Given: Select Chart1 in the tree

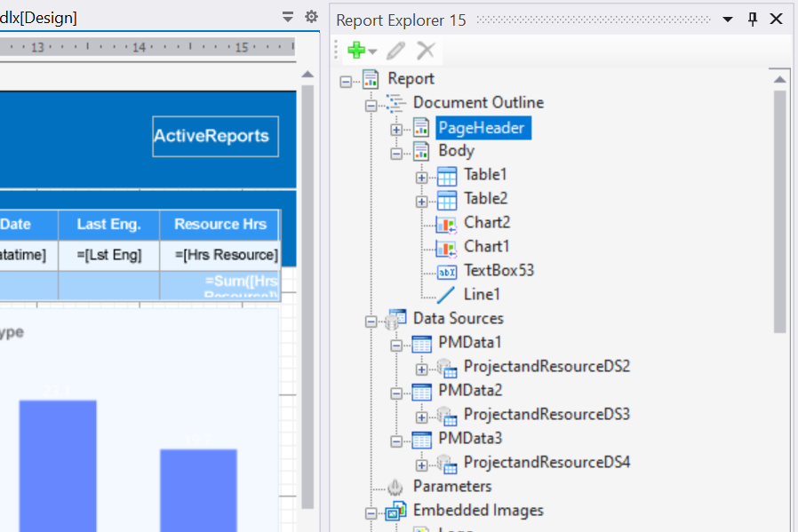Looking at the screenshot, I should [x=487, y=246].
